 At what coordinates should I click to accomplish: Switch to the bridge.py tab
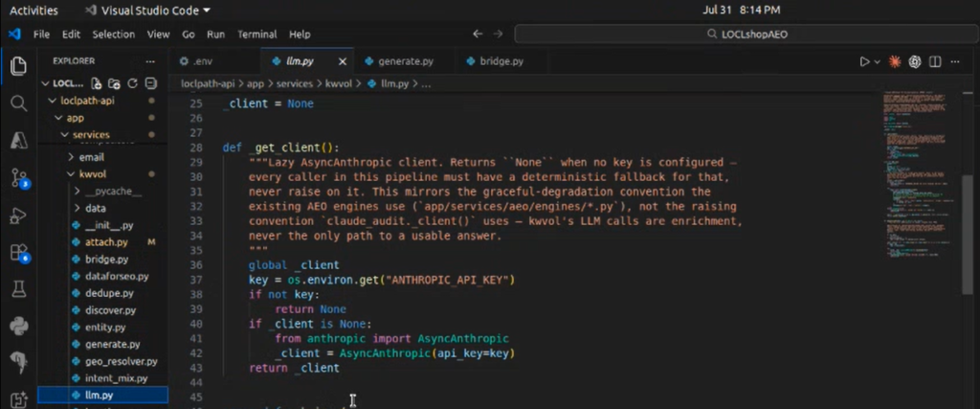pyautogui.click(x=501, y=61)
